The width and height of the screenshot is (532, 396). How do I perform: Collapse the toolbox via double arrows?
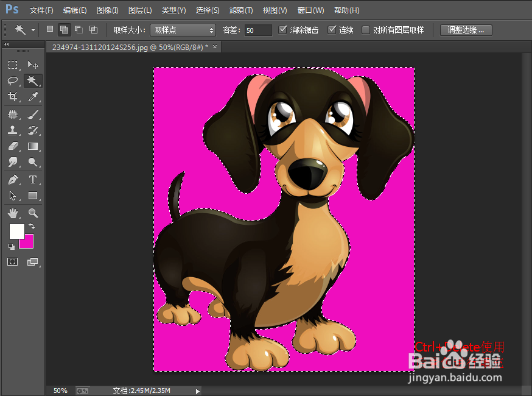[x=7, y=44]
